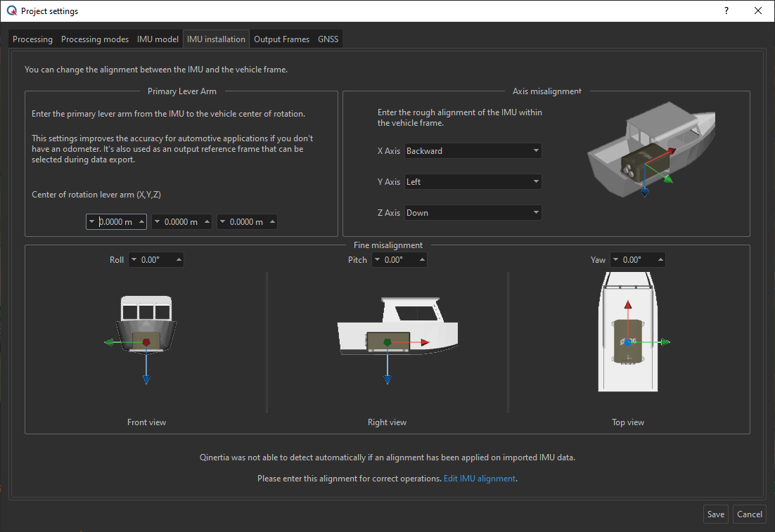Increase lever arm X with up arrow

142,222
